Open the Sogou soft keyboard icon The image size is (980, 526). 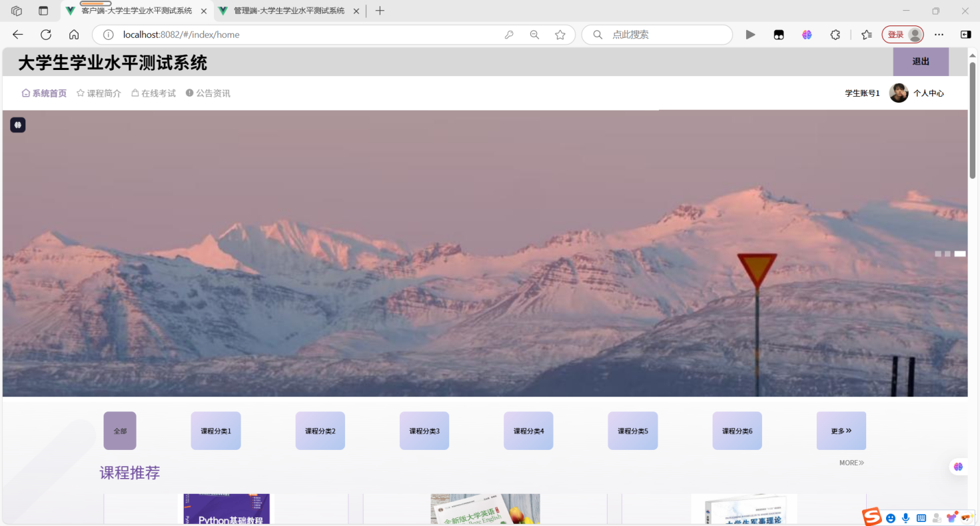pyautogui.click(x=921, y=518)
